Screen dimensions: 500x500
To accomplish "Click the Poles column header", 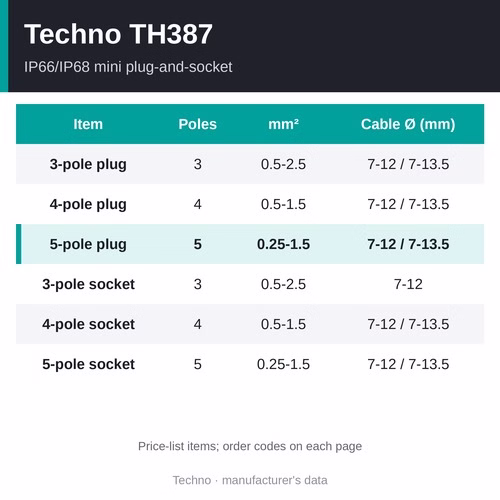I will [x=198, y=124].
